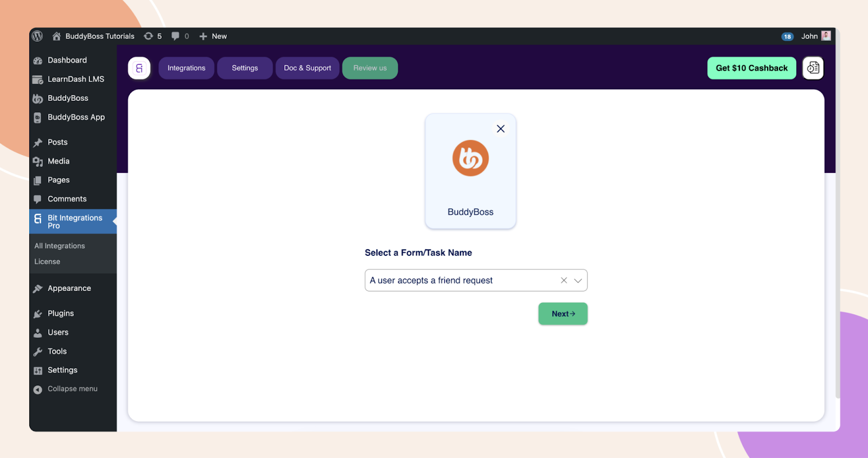Click the Posts pin icon

click(37, 143)
